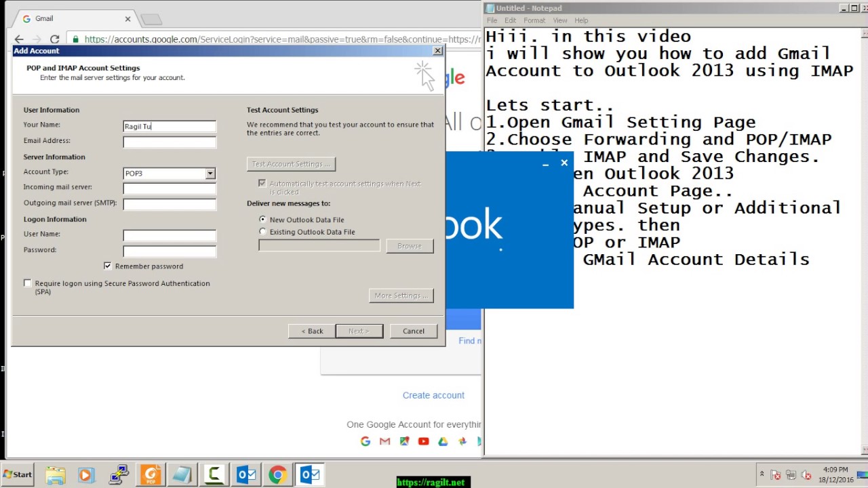Click the Notepad title bar icon
The image size is (868, 488).
(x=490, y=8)
